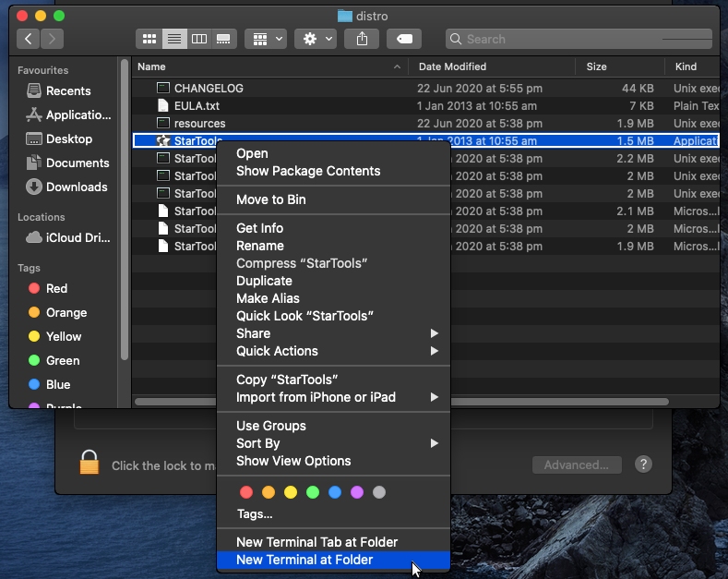The height and width of the screenshot is (579, 728).
Task: Click the Share toolbar icon
Action: coord(362,39)
